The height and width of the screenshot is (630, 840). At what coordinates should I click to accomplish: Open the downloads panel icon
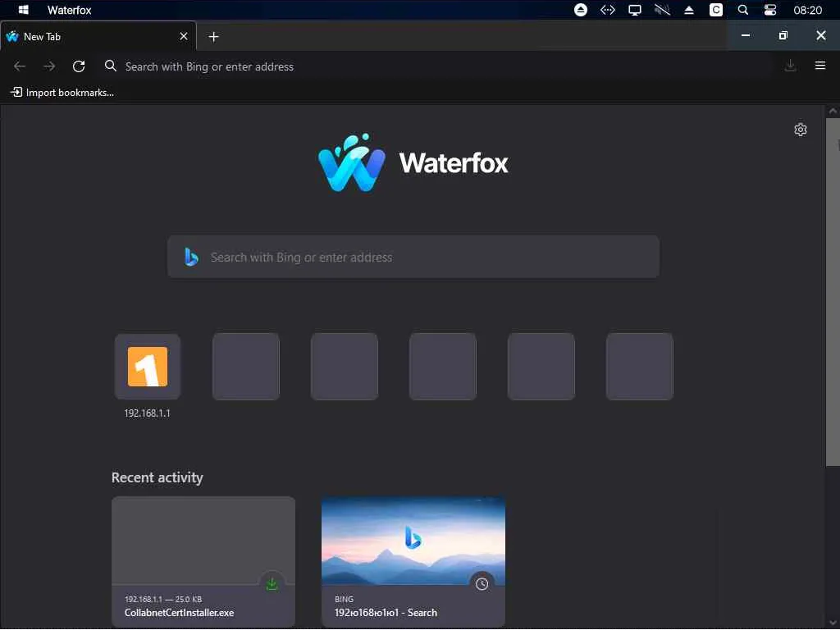(790, 66)
